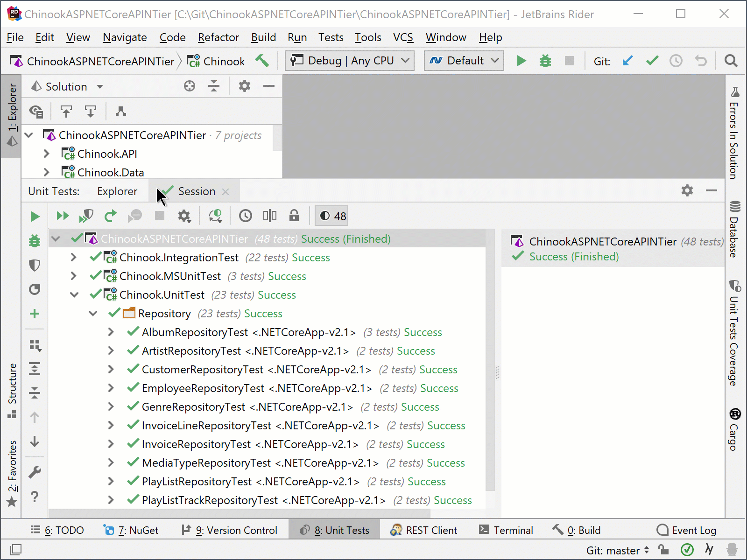Open Solution panel settings gear
This screenshot has width=747, height=560.
[245, 86]
